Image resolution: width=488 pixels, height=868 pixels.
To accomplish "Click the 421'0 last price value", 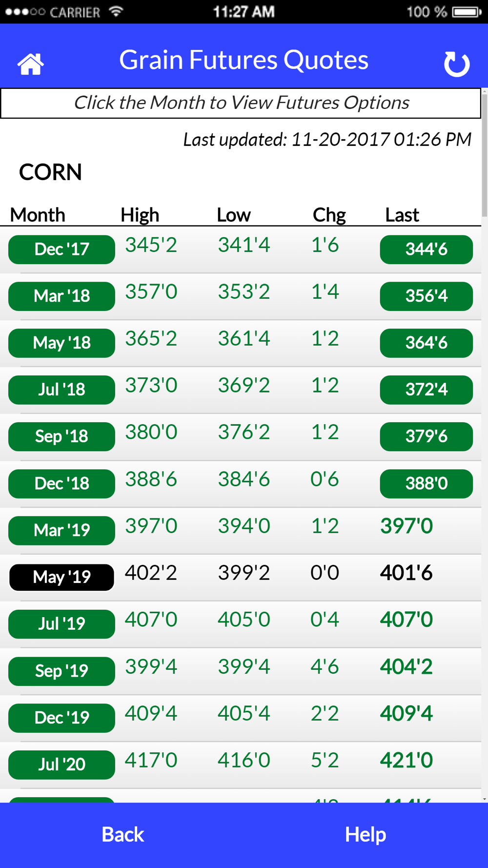I will (407, 761).
